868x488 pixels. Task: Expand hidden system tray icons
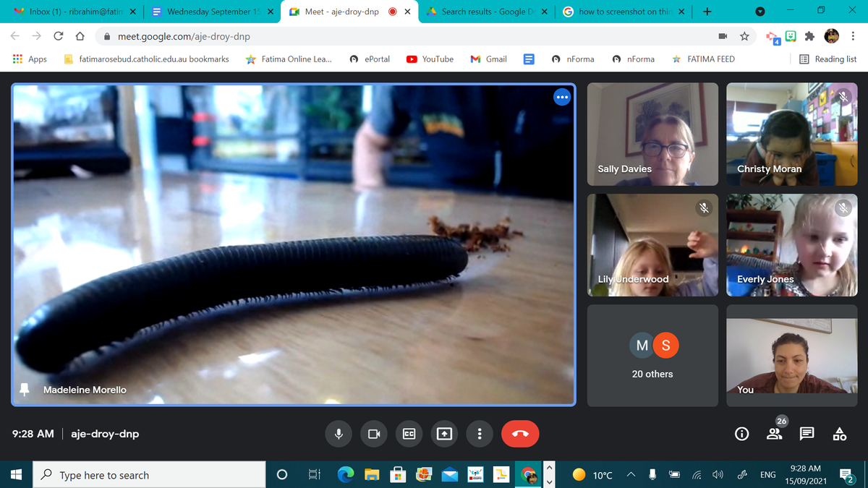(631, 475)
